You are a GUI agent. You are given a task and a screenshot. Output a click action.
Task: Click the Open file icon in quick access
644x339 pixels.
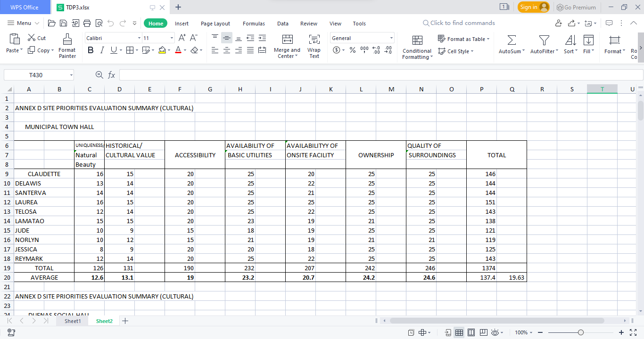tap(52, 23)
